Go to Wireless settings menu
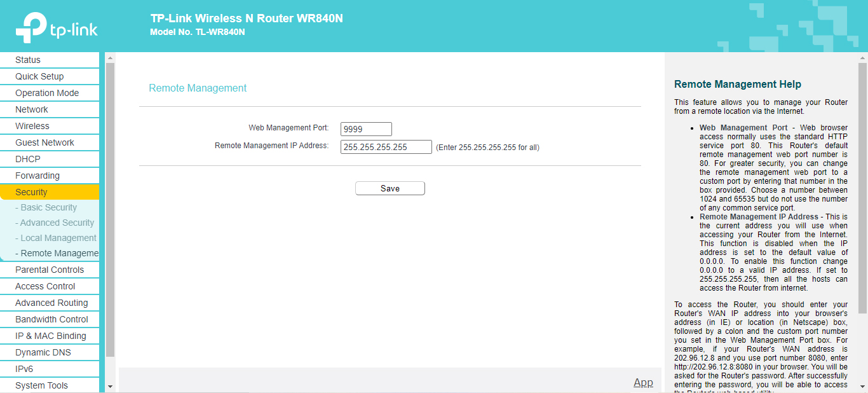The width and height of the screenshot is (868, 393). coord(32,126)
